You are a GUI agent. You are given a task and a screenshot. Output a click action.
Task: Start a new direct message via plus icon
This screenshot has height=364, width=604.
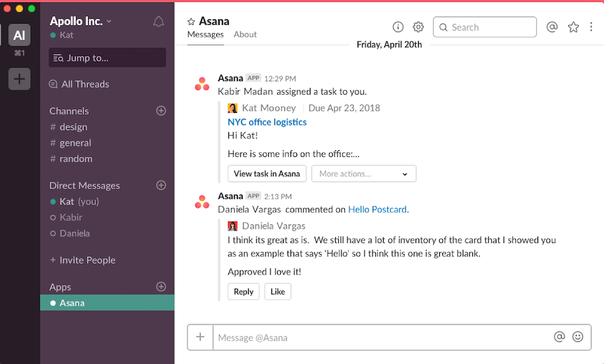(x=161, y=185)
